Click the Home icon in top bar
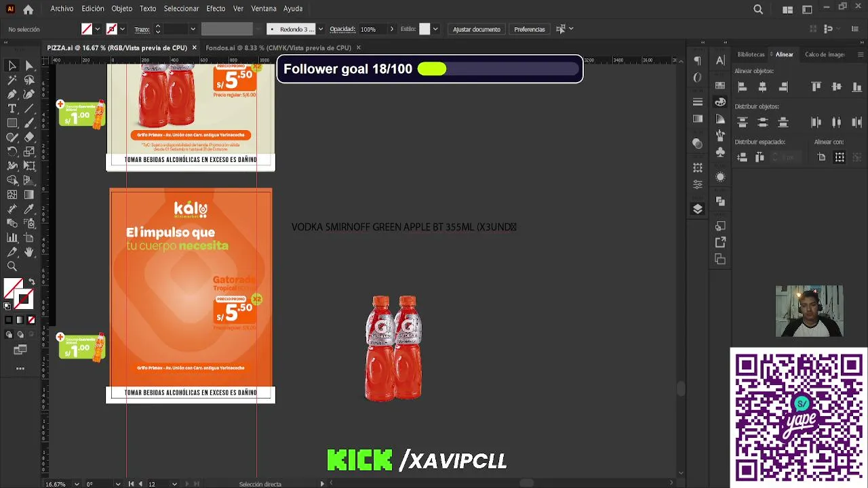Viewport: 868px width, 488px height. [28, 9]
